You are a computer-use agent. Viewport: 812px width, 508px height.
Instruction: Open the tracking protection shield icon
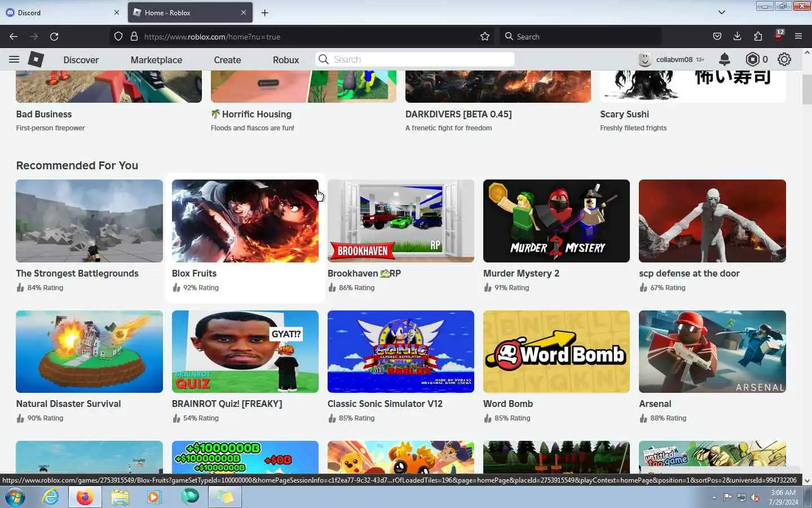point(118,37)
